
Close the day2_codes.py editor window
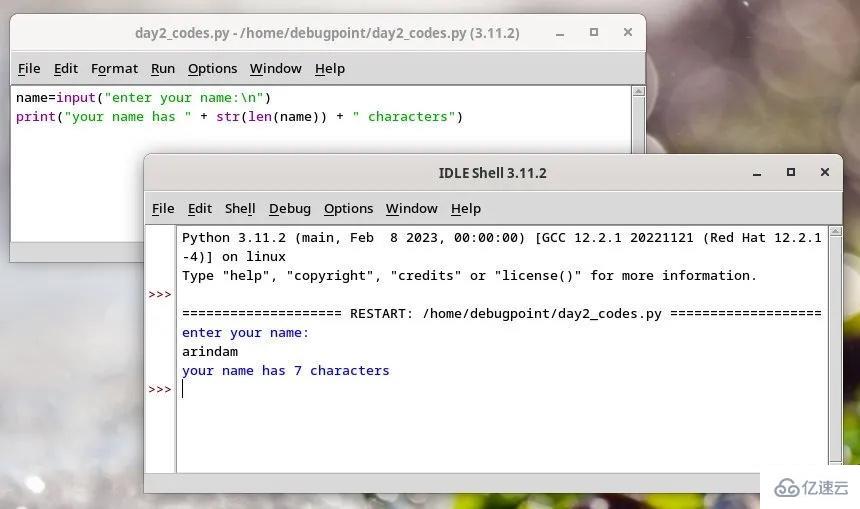coord(628,32)
